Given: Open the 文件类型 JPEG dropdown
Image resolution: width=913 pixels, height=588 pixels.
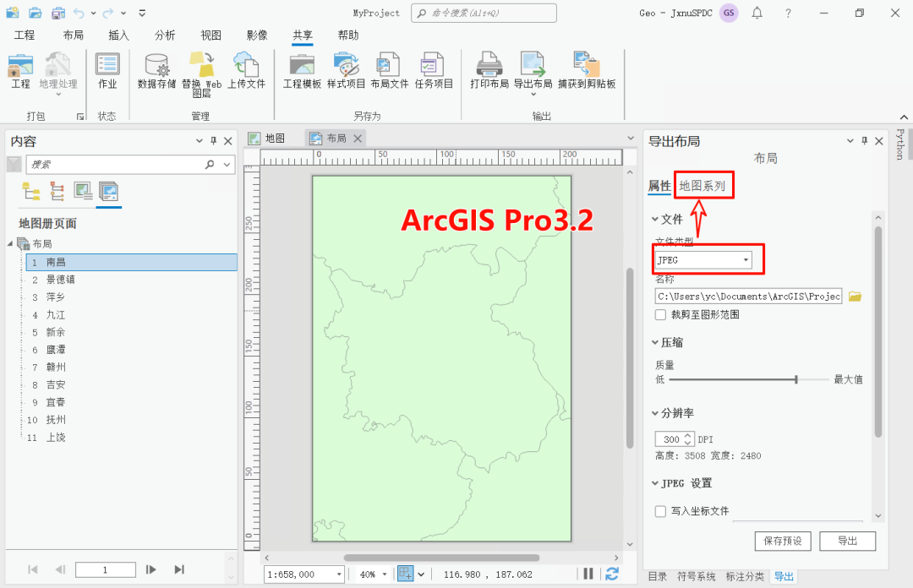Looking at the screenshot, I should point(703,259).
